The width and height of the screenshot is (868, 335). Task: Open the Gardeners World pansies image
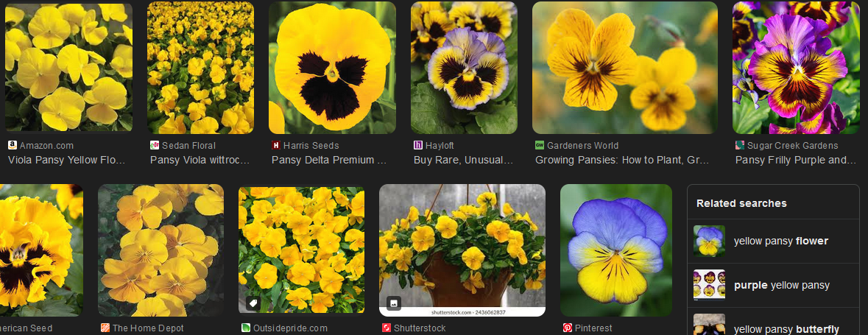click(625, 68)
